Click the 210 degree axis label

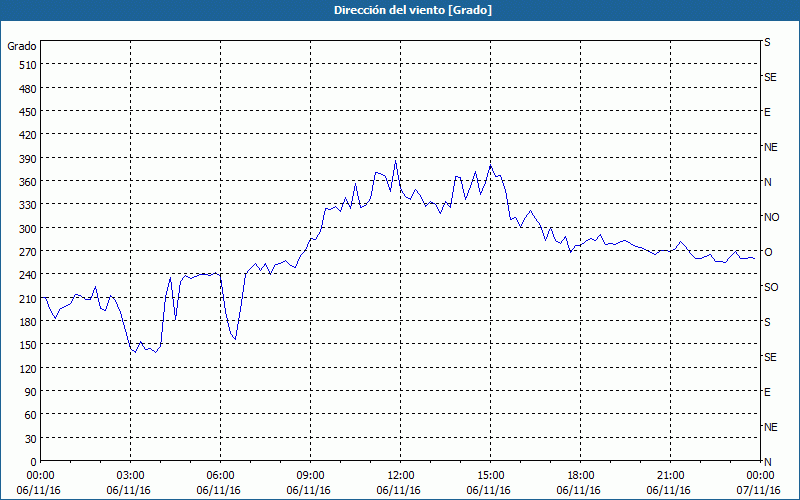pyautogui.click(x=28, y=298)
